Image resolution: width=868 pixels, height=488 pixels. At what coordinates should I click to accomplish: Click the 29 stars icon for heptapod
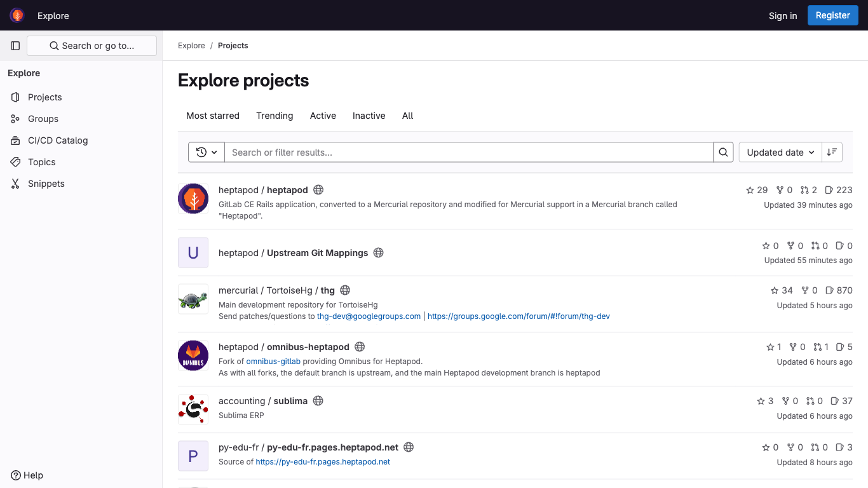[x=757, y=190]
